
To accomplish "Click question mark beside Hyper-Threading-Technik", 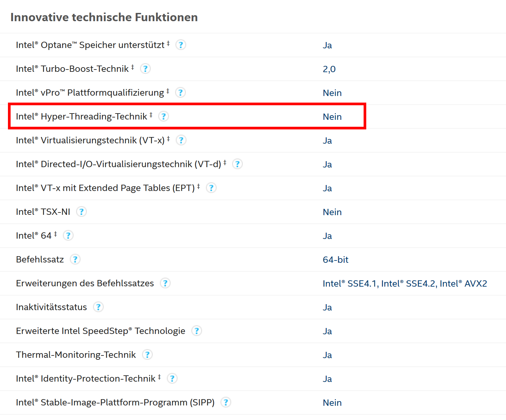I will [x=163, y=116].
